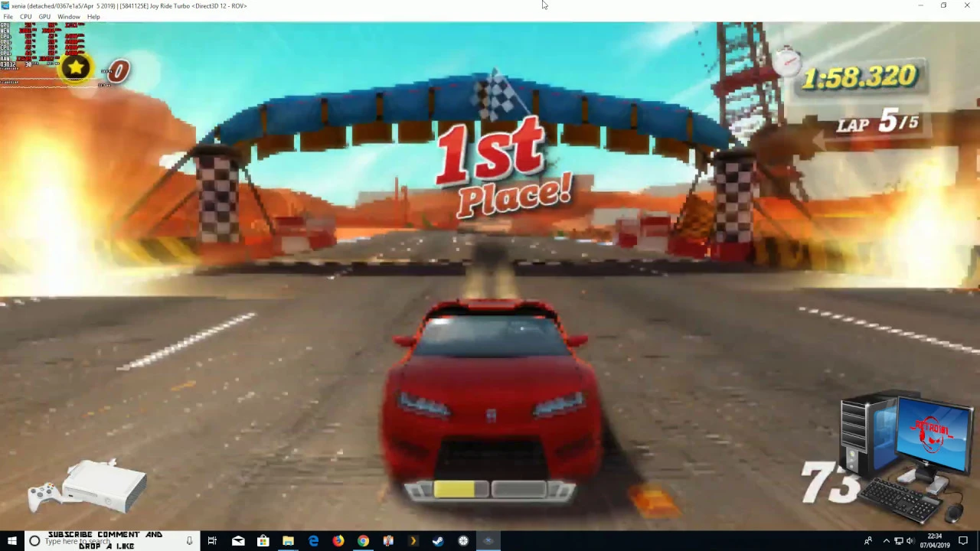Launch Google Chrome from the taskbar
Screen dimensions: 980x551
point(363,541)
